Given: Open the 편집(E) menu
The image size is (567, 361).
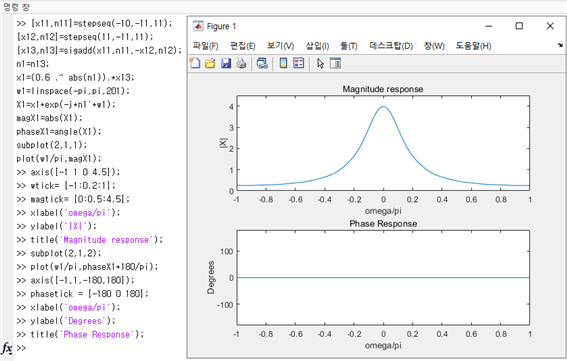Looking at the screenshot, I should pyautogui.click(x=243, y=46).
